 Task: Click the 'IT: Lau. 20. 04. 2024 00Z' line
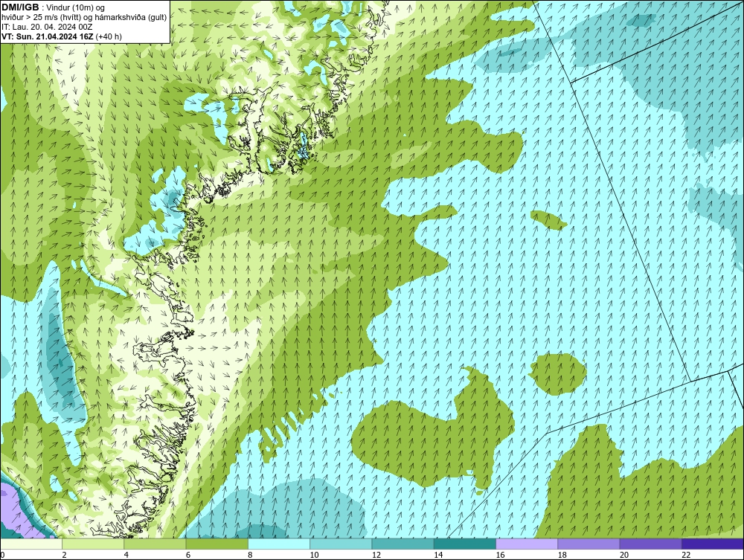(48, 27)
